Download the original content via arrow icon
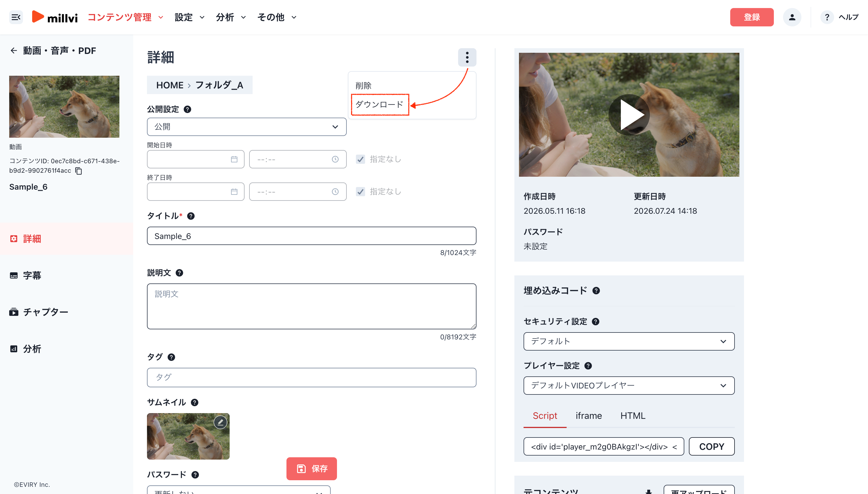Screen dimensions: 868x494 click(649, 491)
